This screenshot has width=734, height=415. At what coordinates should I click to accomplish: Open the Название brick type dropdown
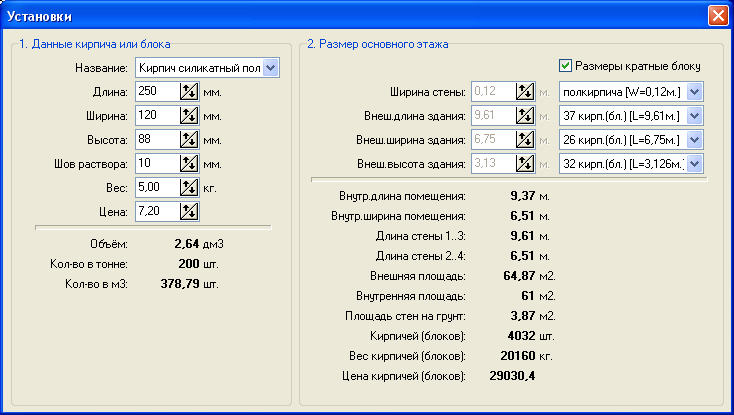pyautogui.click(x=271, y=68)
